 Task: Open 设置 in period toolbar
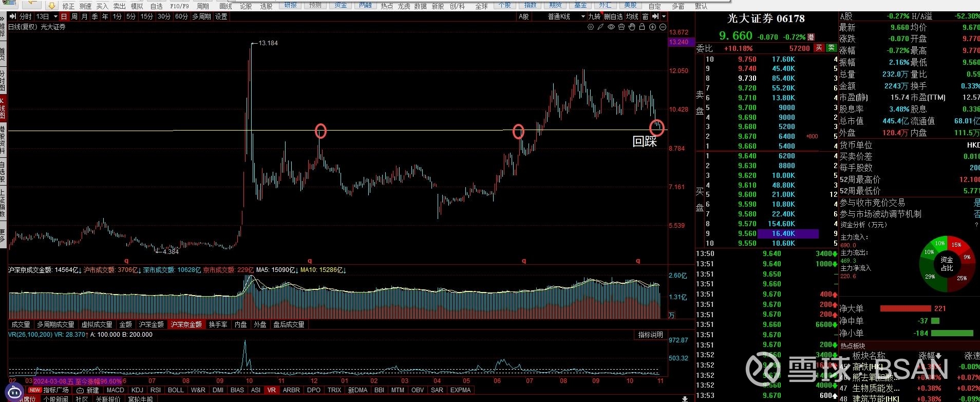(221, 16)
